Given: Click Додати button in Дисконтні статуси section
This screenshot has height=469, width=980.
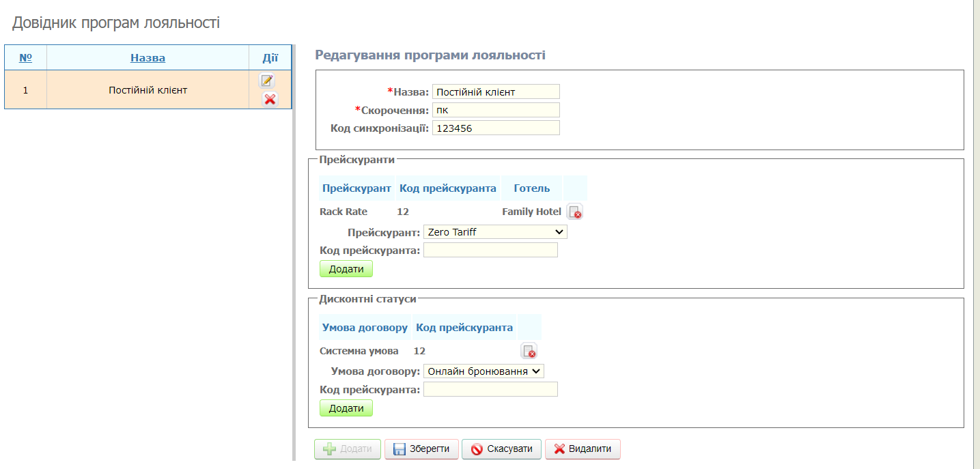Looking at the screenshot, I should point(346,408).
